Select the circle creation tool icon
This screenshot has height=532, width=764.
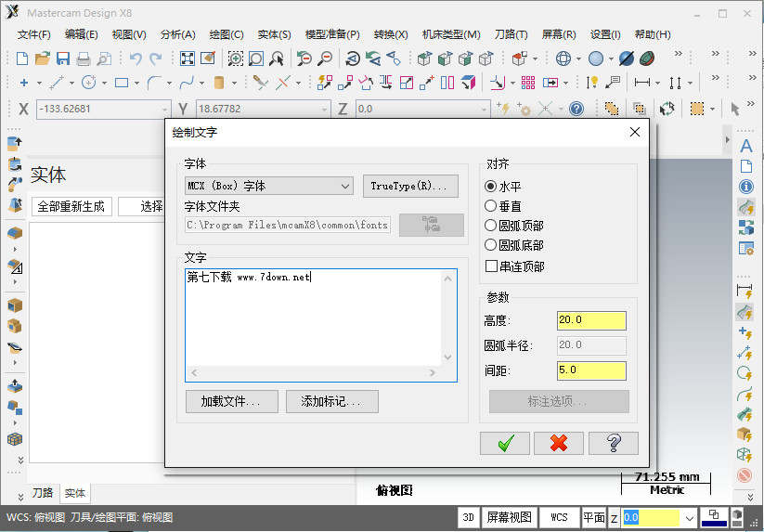tap(89, 83)
